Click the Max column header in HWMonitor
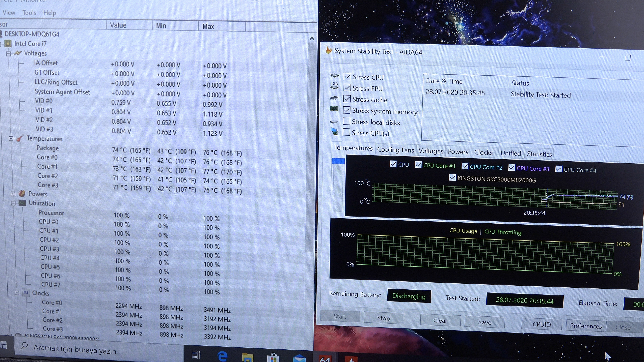Screen dimensions: 644x362 (x=222, y=26)
